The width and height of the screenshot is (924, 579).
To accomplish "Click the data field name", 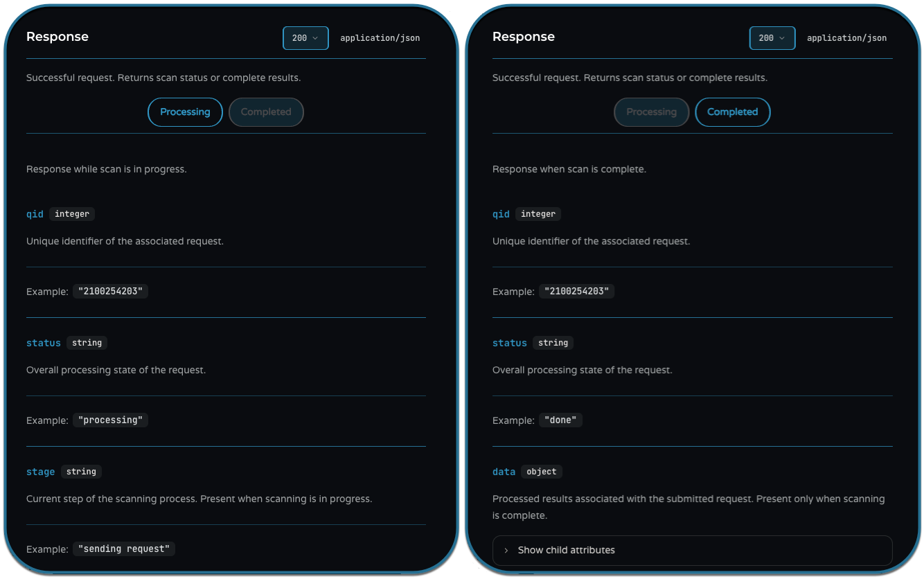I will pos(504,472).
